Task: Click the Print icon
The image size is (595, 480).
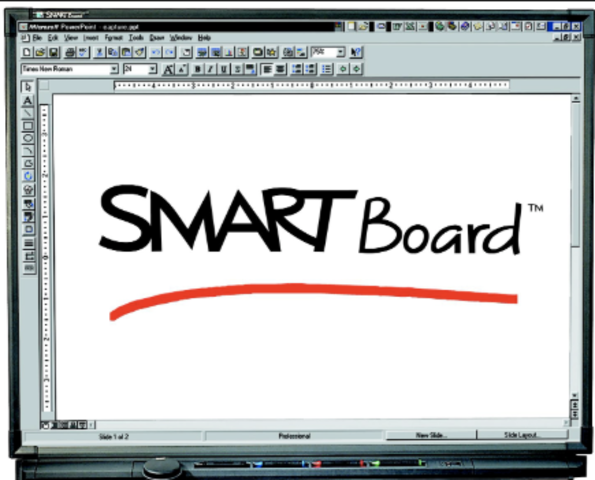Action: pyautogui.click(x=70, y=52)
